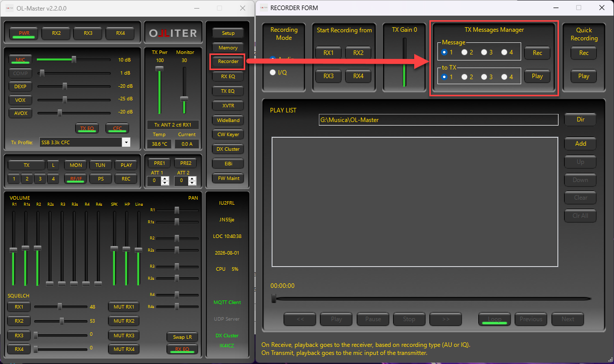
Task: Click the Stop playback button
Action: point(409,319)
